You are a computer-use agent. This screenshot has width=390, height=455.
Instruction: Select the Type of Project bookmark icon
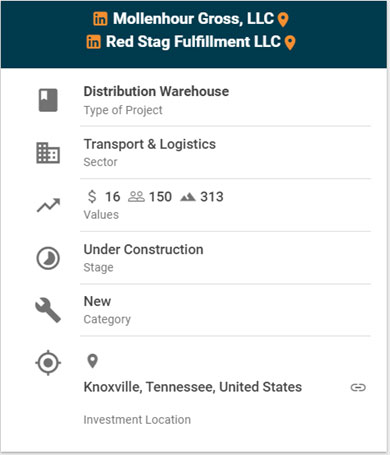48,100
